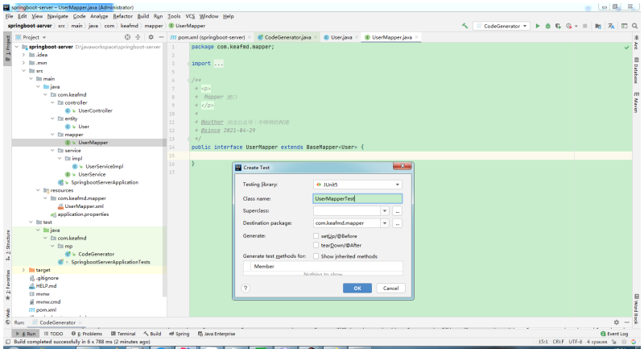Open Terminal tool window button
The image size is (644, 349).
click(x=123, y=334)
